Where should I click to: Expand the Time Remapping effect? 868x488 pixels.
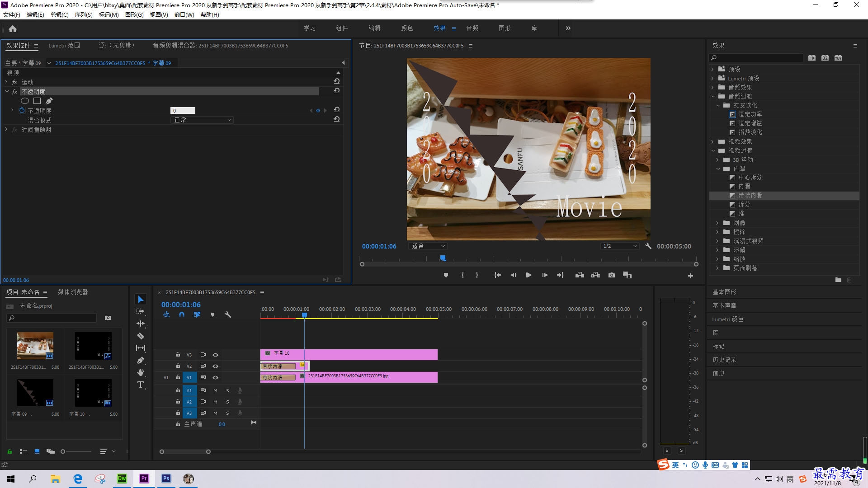6,129
